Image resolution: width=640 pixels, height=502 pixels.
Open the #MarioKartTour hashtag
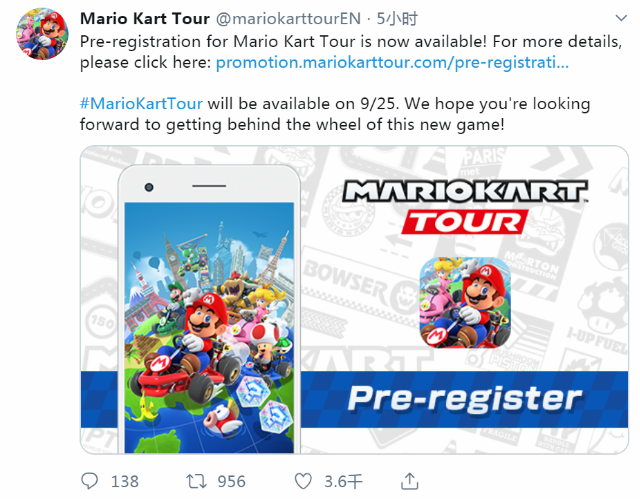point(141,104)
